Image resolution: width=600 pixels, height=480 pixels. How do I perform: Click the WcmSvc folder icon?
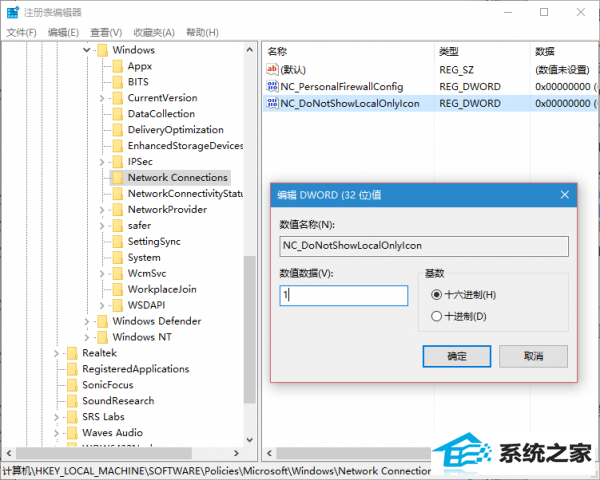[118, 273]
